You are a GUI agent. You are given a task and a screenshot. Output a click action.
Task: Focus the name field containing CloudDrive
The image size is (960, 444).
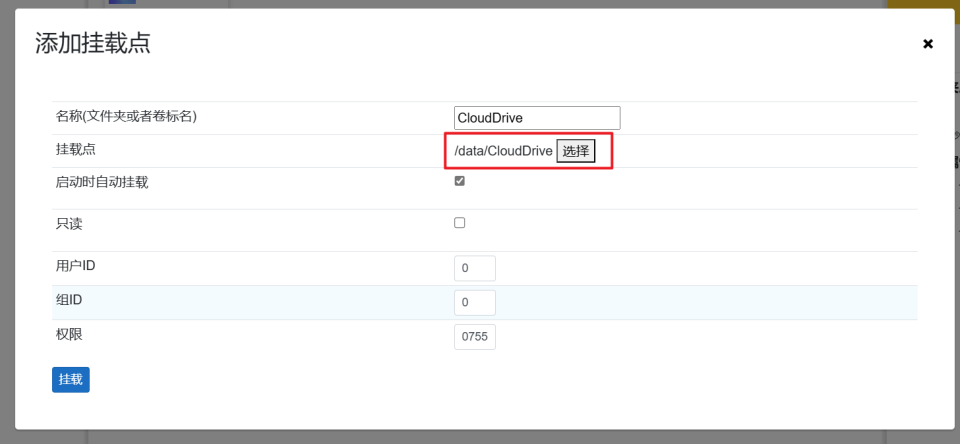click(x=537, y=118)
